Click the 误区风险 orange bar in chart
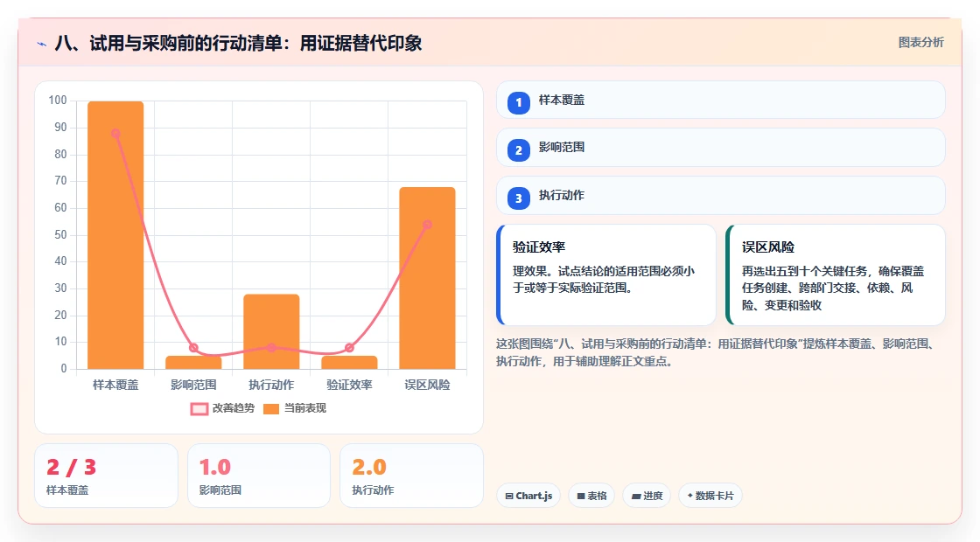The width and height of the screenshot is (980, 542). (x=428, y=278)
